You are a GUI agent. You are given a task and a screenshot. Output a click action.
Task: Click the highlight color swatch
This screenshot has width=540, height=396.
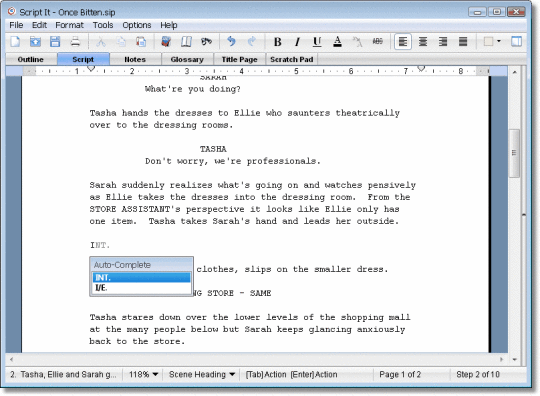[x=488, y=42]
